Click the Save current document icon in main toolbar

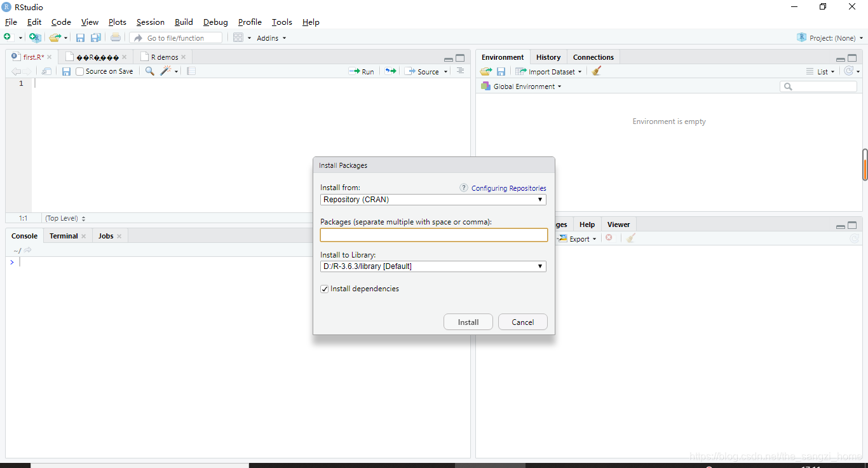[x=81, y=38]
